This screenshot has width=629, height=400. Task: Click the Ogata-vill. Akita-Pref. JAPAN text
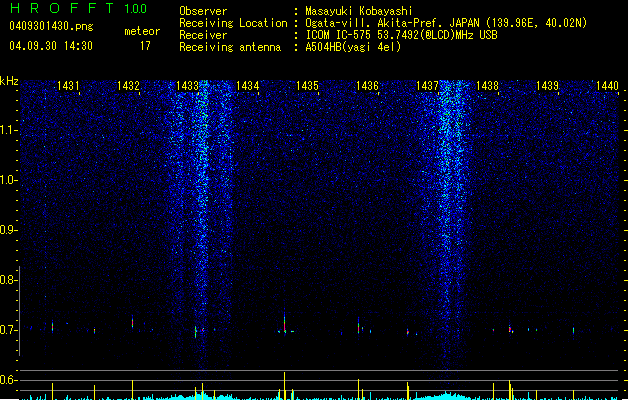[392, 23]
